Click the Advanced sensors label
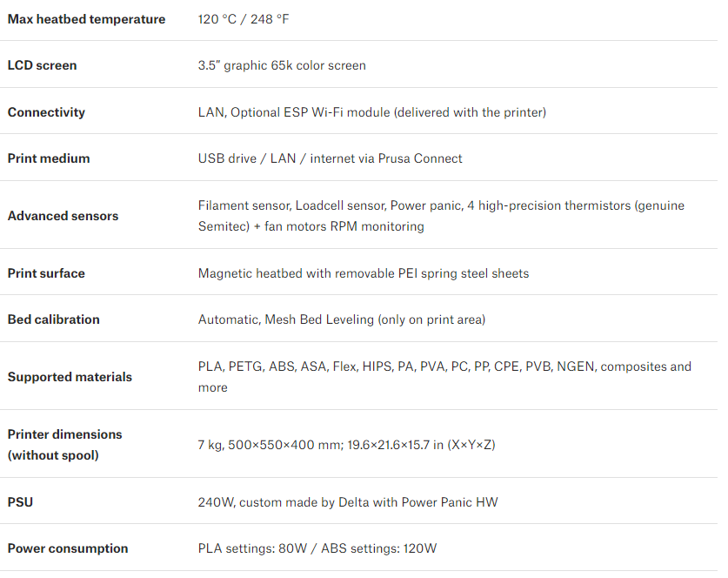This screenshot has height=578, width=728. (x=63, y=216)
